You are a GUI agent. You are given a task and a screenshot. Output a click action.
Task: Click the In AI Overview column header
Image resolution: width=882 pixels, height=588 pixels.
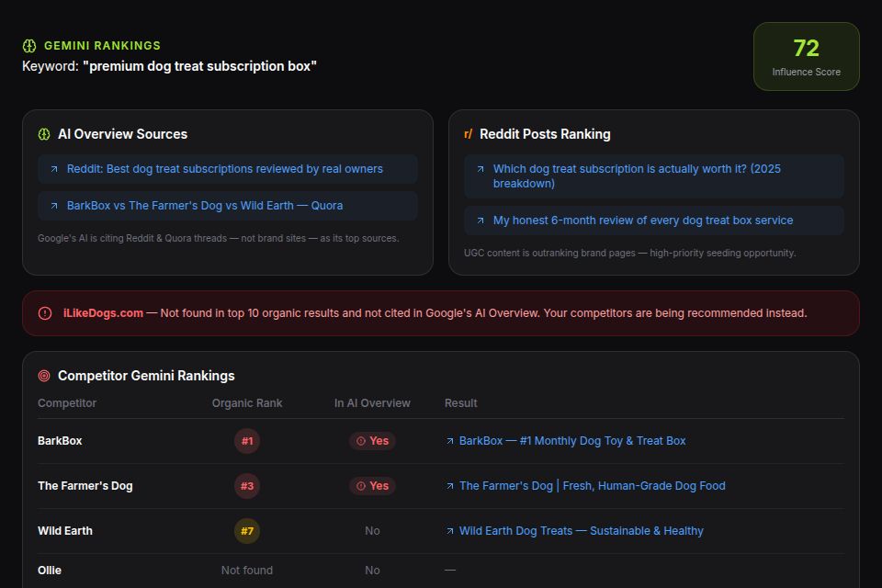point(372,403)
